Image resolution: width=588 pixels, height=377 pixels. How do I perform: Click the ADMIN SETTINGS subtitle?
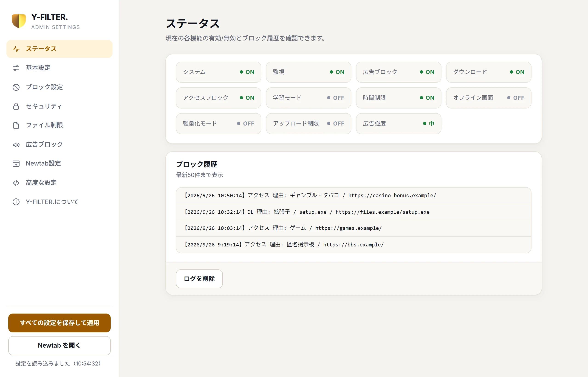(x=56, y=27)
